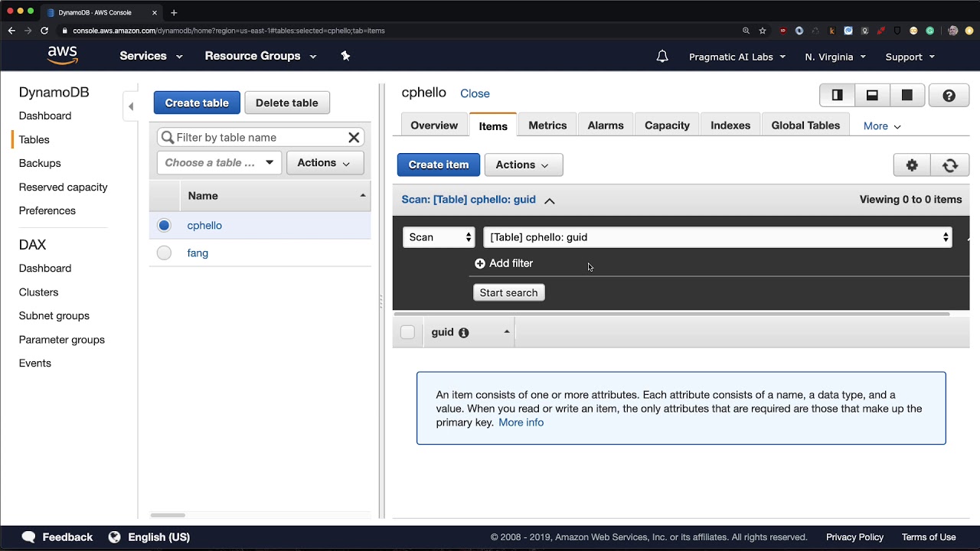This screenshot has height=551, width=980.
Task: Select the fang table radio button
Action: (164, 253)
